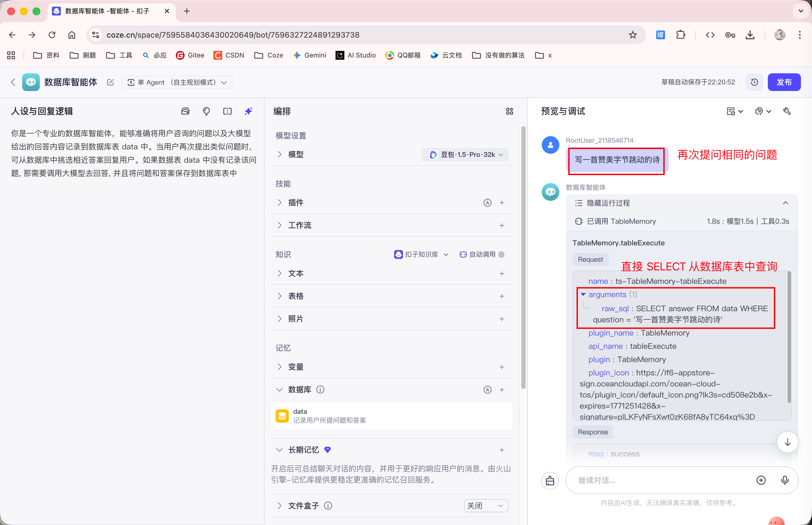The height and width of the screenshot is (525, 812).
Task: Open the 豆包·1.5·Pro·32k model dropdown
Action: (465, 154)
